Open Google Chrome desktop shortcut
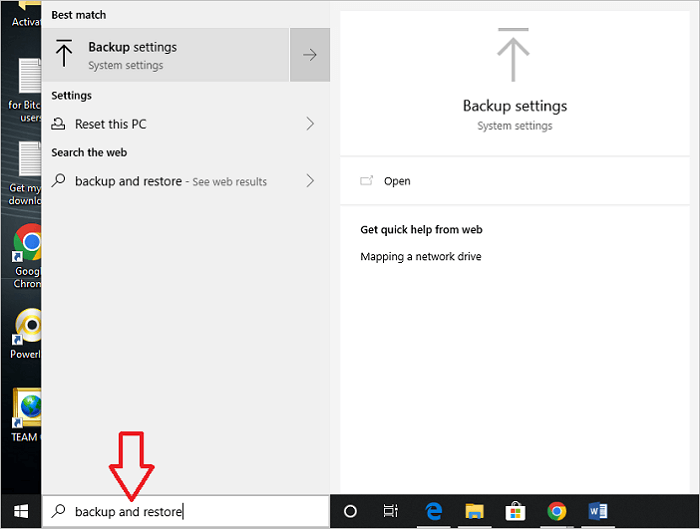 tap(25, 247)
